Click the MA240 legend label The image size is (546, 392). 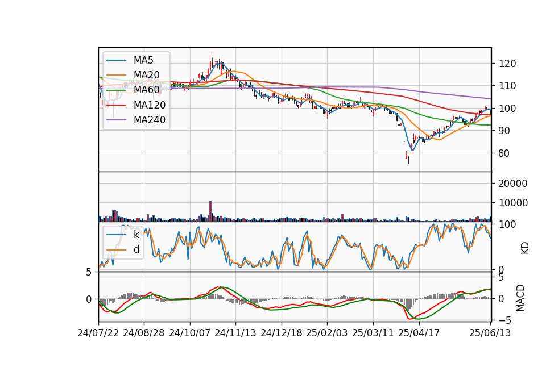point(150,120)
